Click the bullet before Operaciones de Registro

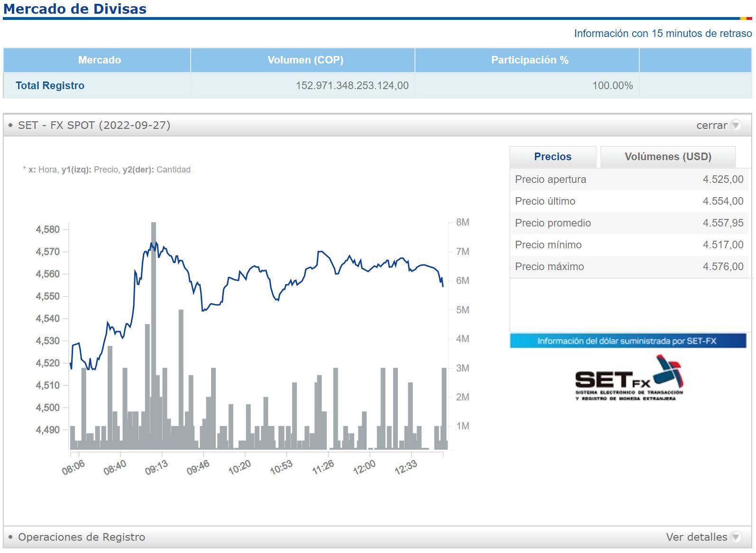(10, 537)
